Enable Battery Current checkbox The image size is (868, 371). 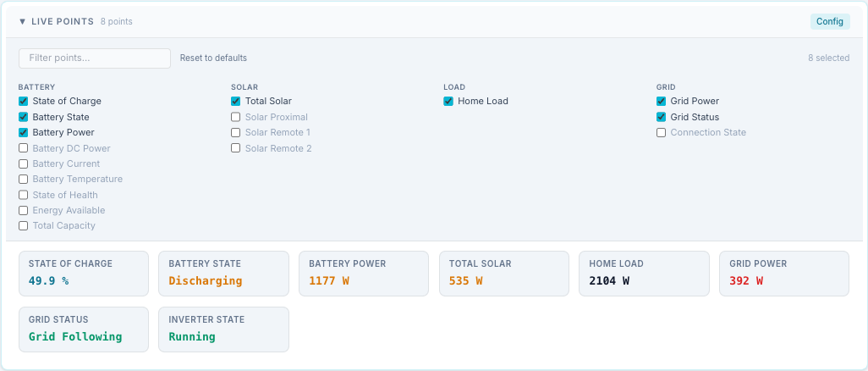pyautogui.click(x=23, y=163)
